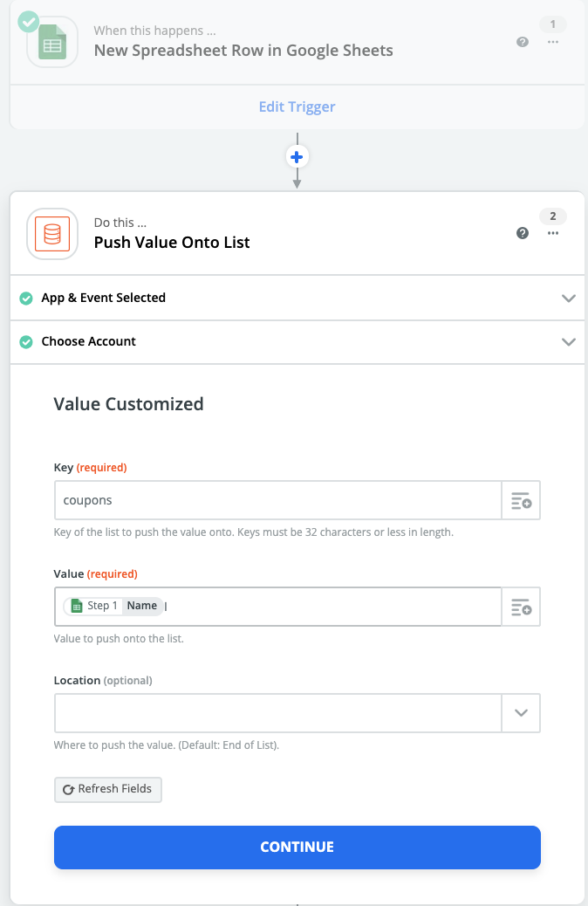Click the Edit Trigger link

click(x=297, y=106)
